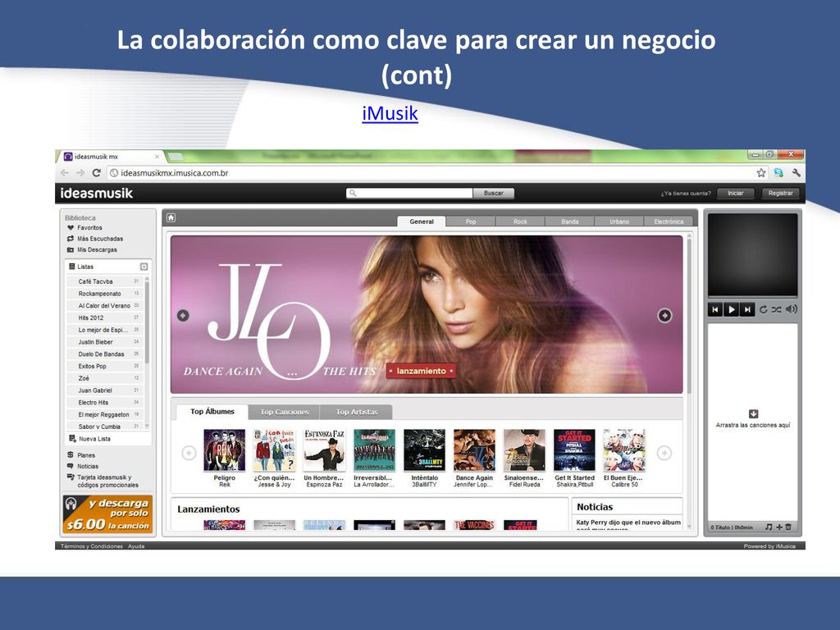Viewport: 840px width, 630px height.
Task: Open Planes from the sidebar
Action: [81, 454]
